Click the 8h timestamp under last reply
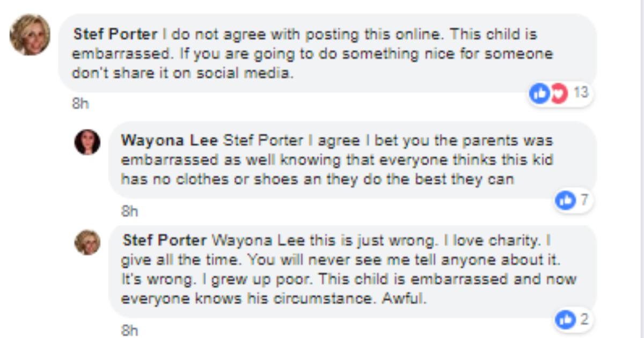This screenshot has width=644, height=338. point(130,330)
